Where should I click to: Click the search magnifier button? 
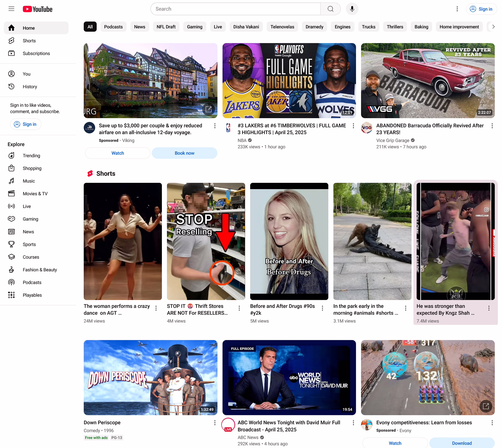[330, 9]
